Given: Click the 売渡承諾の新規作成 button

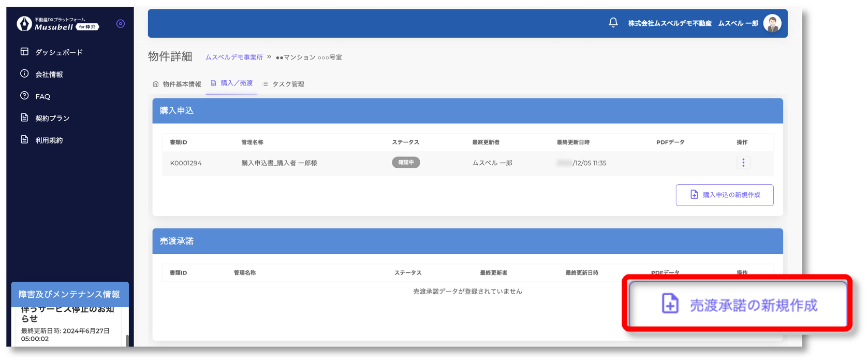Looking at the screenshot, I should [738, 305].
